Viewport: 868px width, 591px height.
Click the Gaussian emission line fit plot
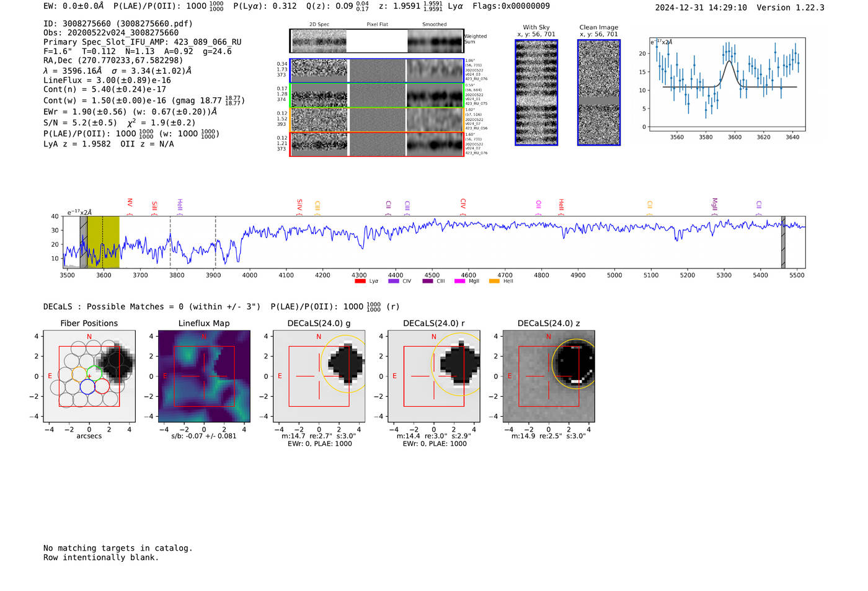[x=727, y=85]
